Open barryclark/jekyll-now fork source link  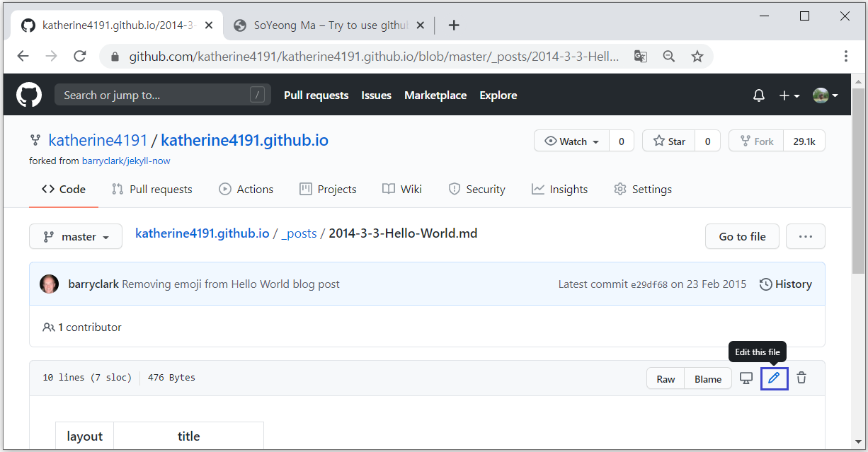126,161
